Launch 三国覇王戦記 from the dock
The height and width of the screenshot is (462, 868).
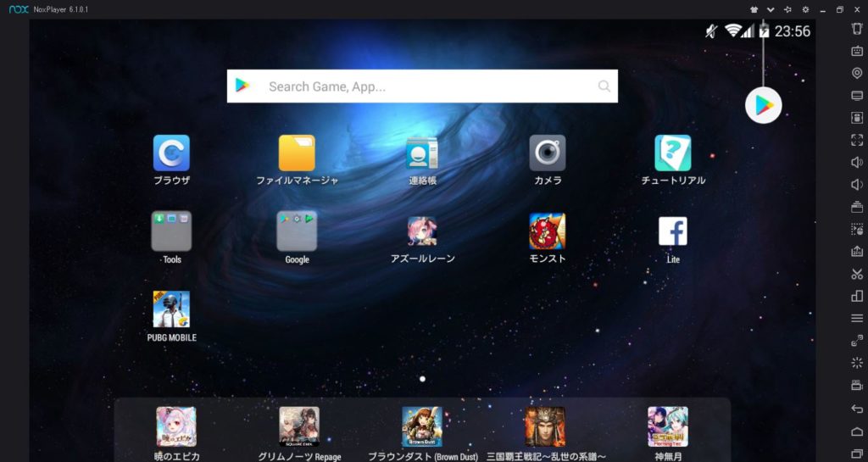pos(545,426)
